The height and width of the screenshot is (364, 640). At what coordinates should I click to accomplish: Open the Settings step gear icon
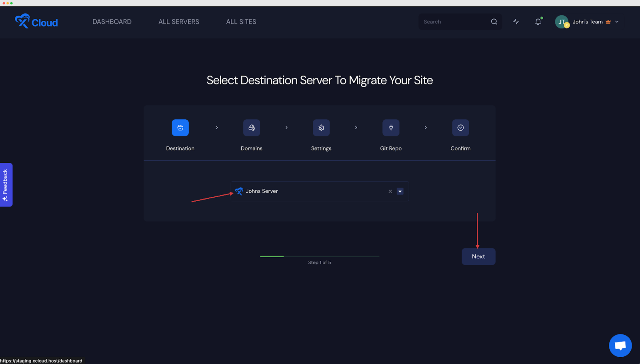point(321,128)
